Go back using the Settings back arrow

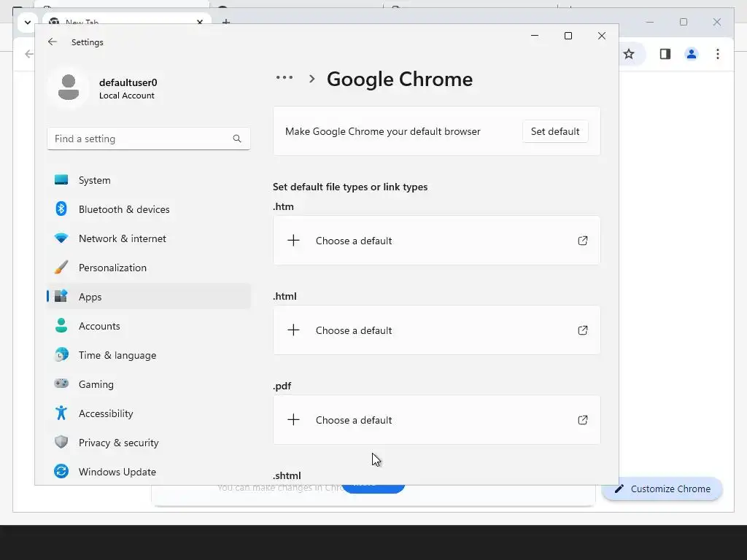pos(53,42)
